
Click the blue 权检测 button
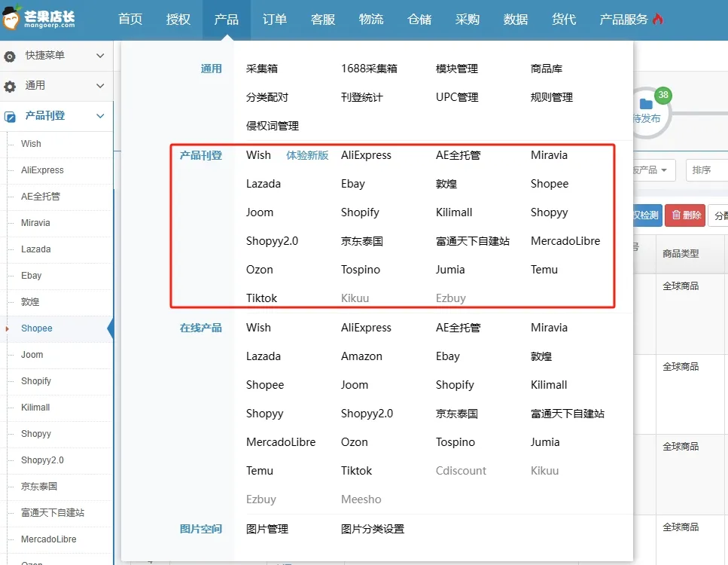647,215
